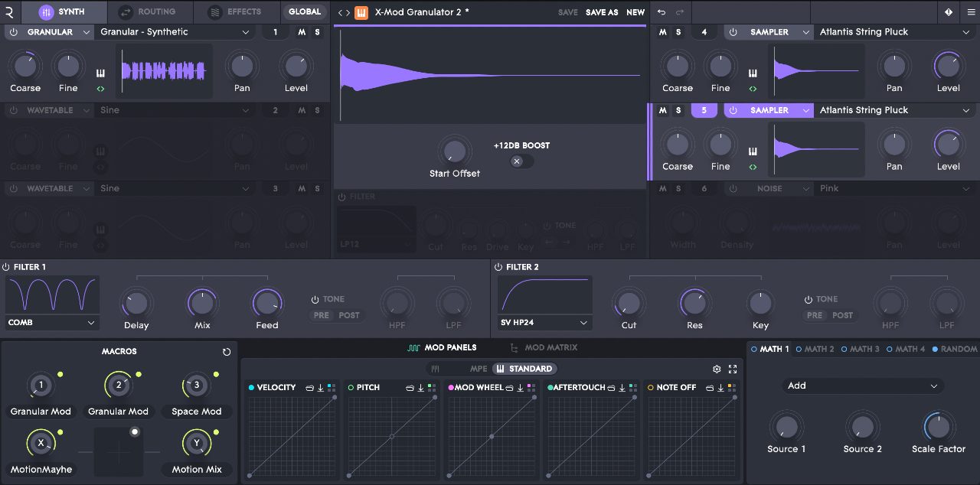Screen dimensions: 980x485
Task: Click the SAVE AS button
Action: click(x=602, y=12)
